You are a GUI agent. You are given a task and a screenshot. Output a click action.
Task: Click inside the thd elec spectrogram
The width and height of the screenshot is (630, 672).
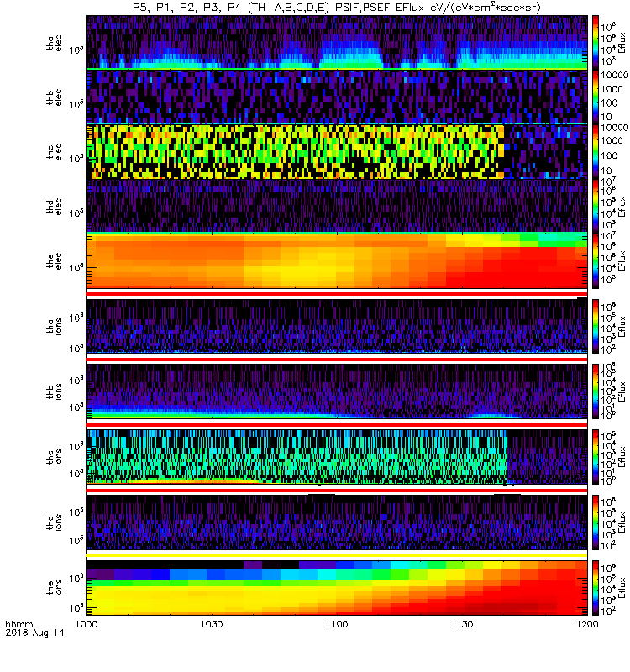click(x=337, y=206)
